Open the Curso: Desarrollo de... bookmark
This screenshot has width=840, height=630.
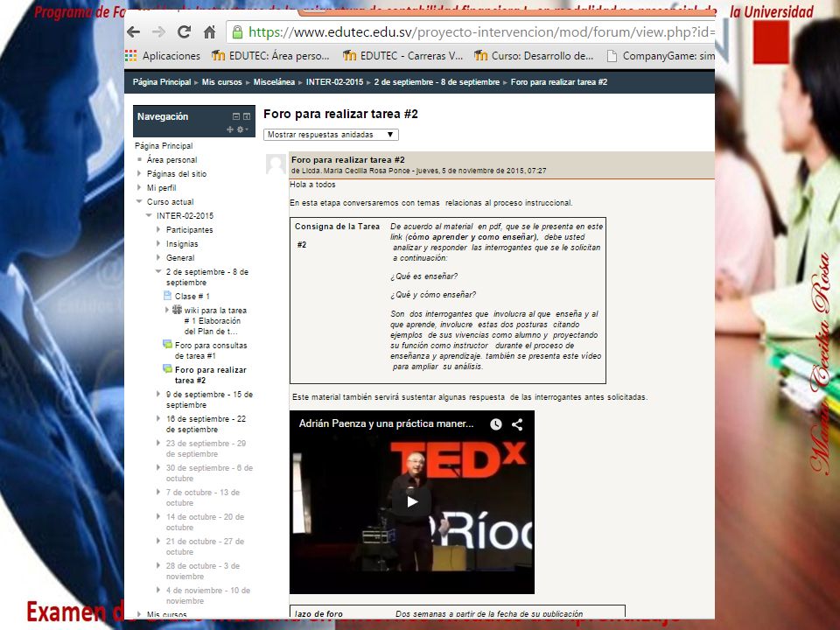pos(534,56)
